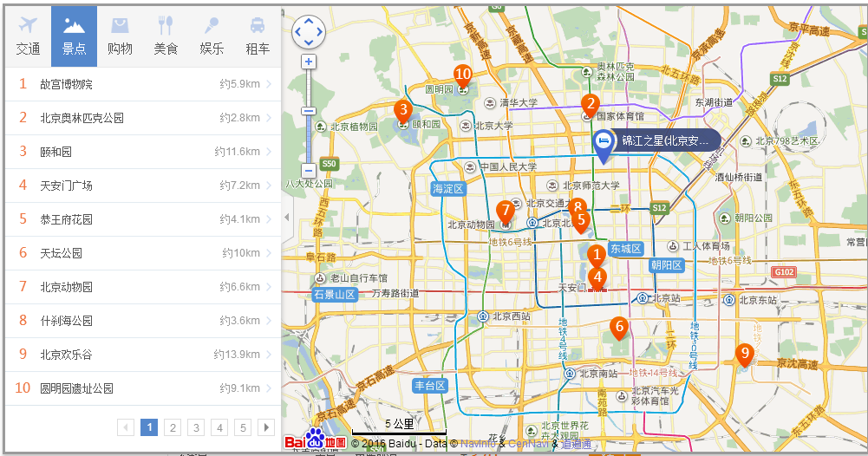Click orange marker 6 at 天坛公园

click(618, 327)
